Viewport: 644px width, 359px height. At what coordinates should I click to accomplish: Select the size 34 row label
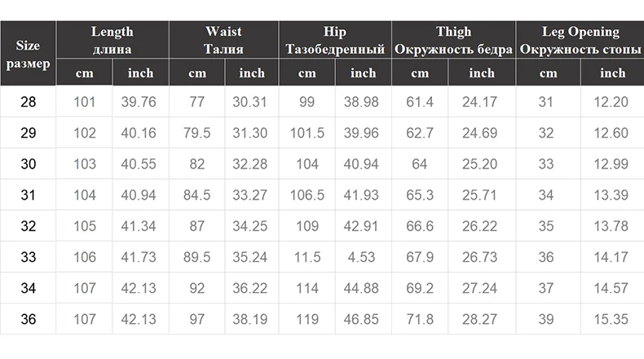(x=29, y=288)
